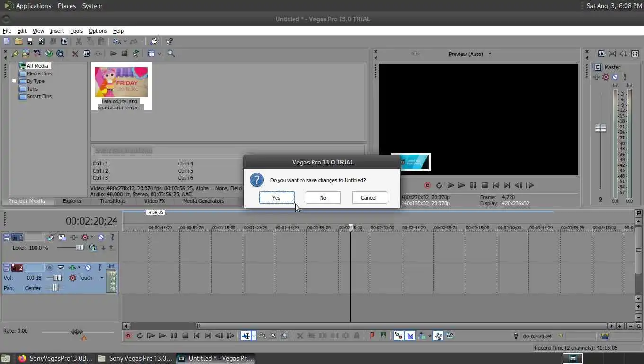This screenshot has height=364, width=644.
Task: Open the Preview (Auto) quality dropdown
Action: [x=490, y=54]
